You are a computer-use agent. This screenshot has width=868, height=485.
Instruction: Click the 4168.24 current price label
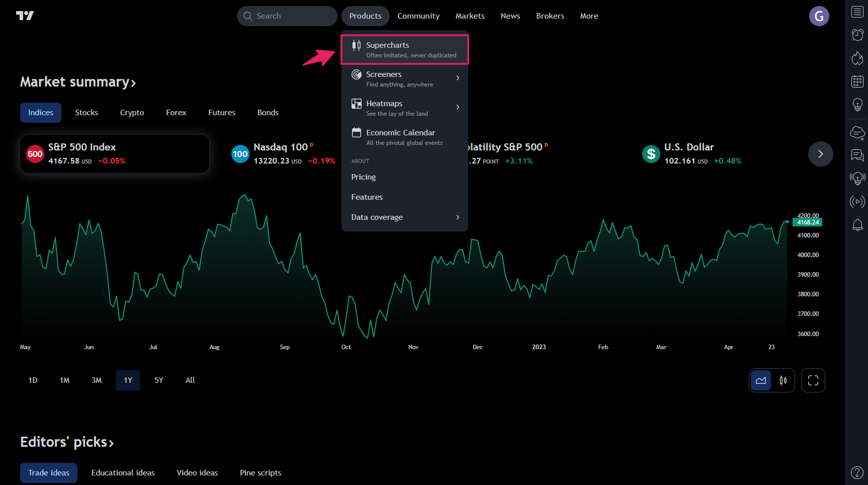coord(807,222)
